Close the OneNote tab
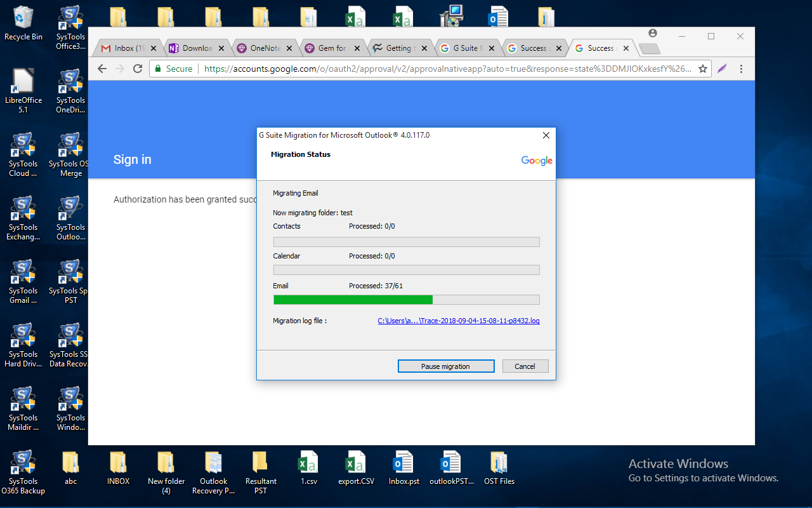Viewport: 812px width, 508px height. [x=289, y=48]
